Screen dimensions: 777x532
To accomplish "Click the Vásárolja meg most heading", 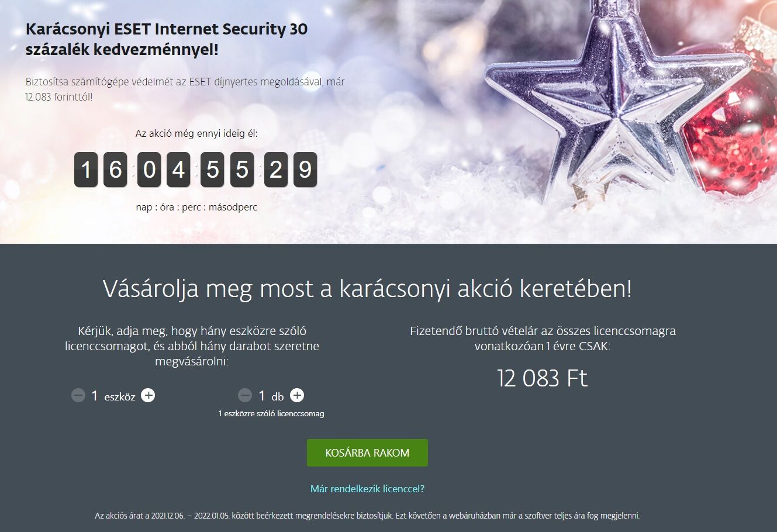I will (367, 289).
